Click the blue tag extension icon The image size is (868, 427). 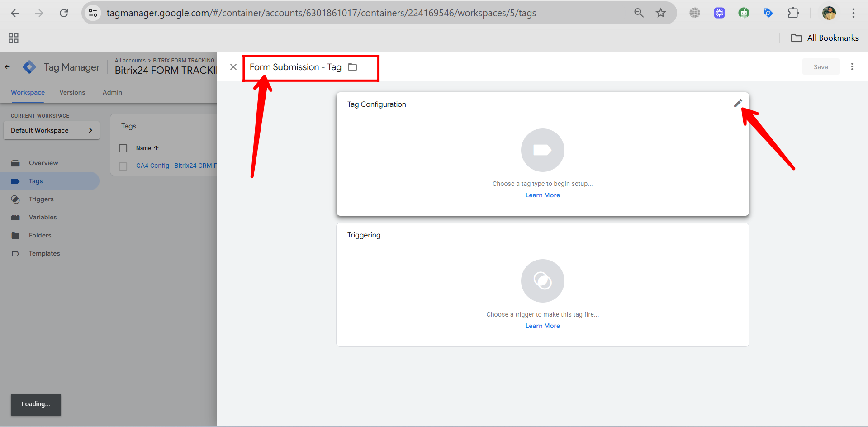pyautogui.click(x=768, y=13)
